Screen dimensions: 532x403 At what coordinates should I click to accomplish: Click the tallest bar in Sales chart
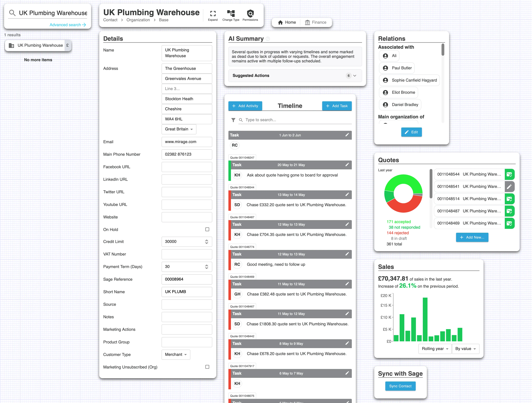pyautogui.click(x=425, y=319)
